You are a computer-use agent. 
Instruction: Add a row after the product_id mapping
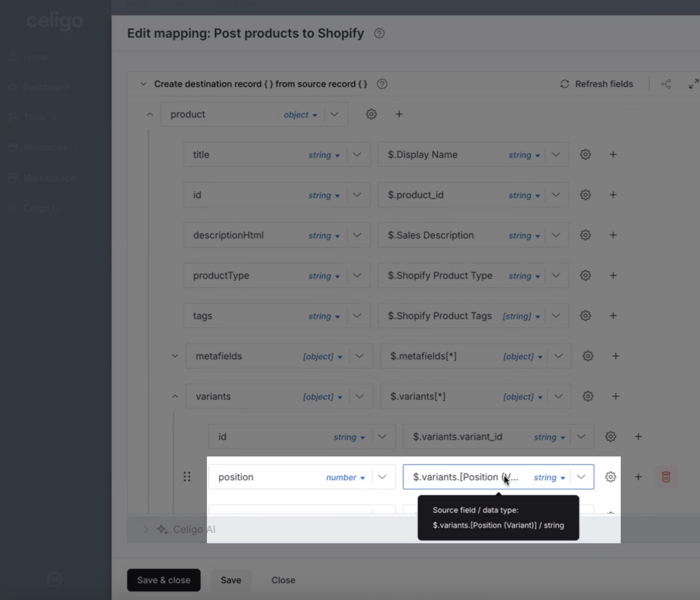tap(613, 195)
